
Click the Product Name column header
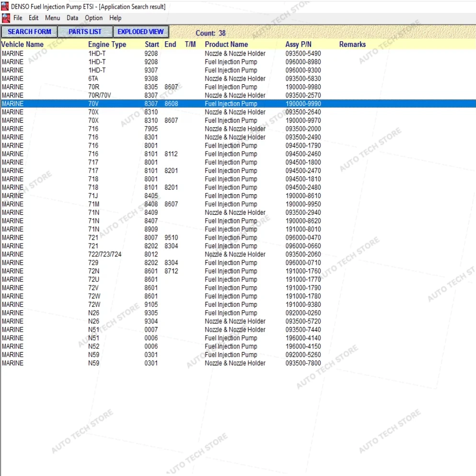pyautogui.click(x=226, y=44)
